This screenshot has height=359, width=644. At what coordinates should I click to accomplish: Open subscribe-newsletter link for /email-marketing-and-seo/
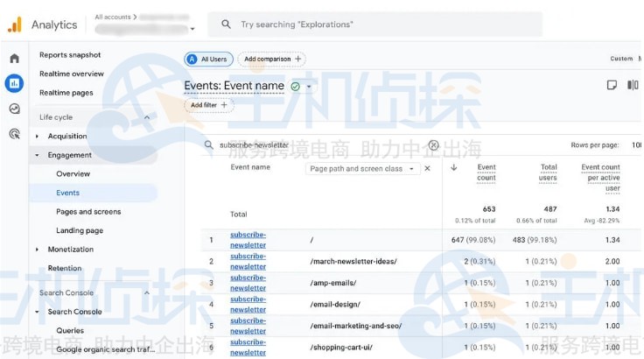pyautogui.click(x=248, y=326)
